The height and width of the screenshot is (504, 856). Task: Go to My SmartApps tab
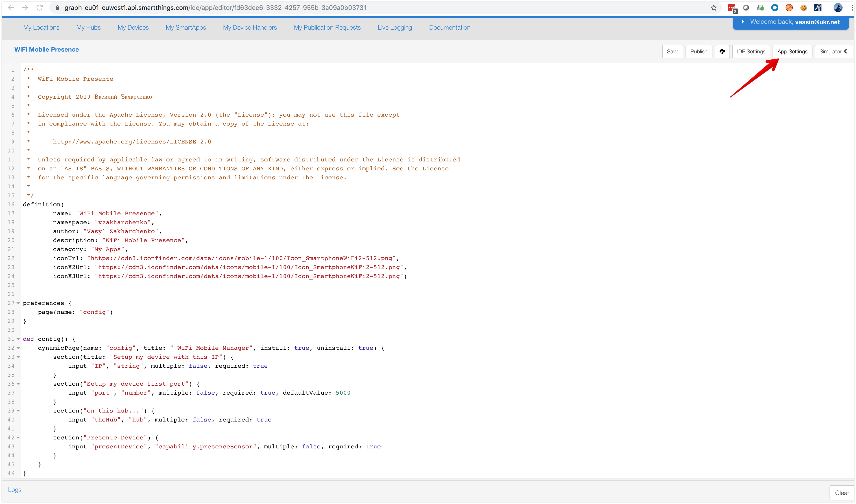click(x=186, y=28)
